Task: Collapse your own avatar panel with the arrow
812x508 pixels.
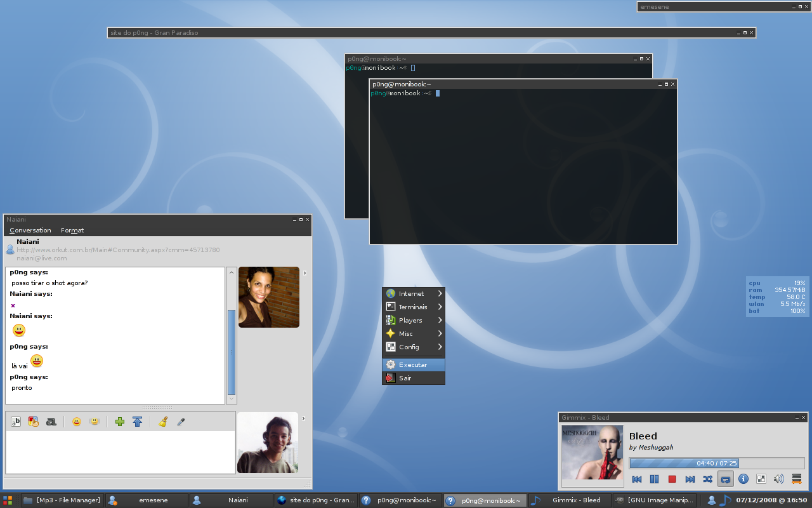Action: coord(304,418)
